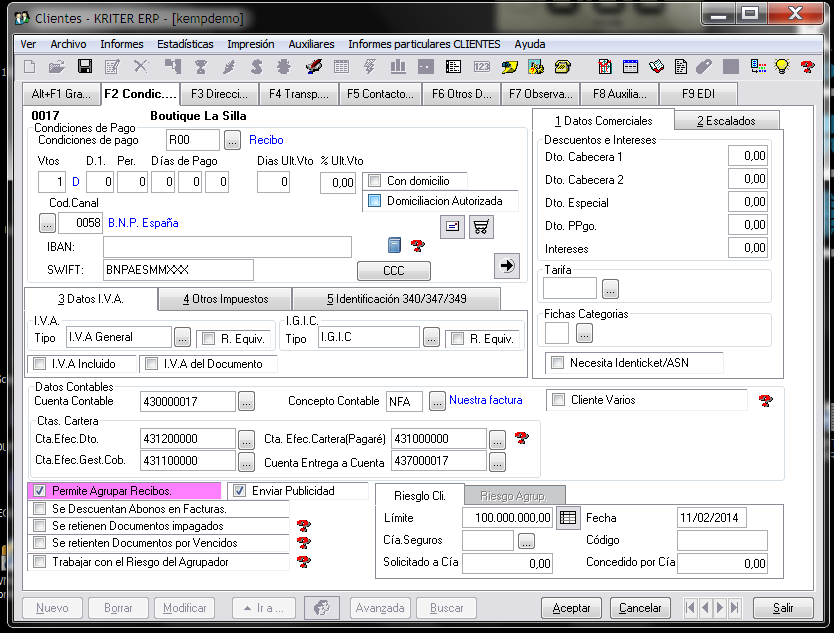Open the Tarifa lookup button
Image resolution: width=834 pixels, height=633 pixels.
click(610, 289)
